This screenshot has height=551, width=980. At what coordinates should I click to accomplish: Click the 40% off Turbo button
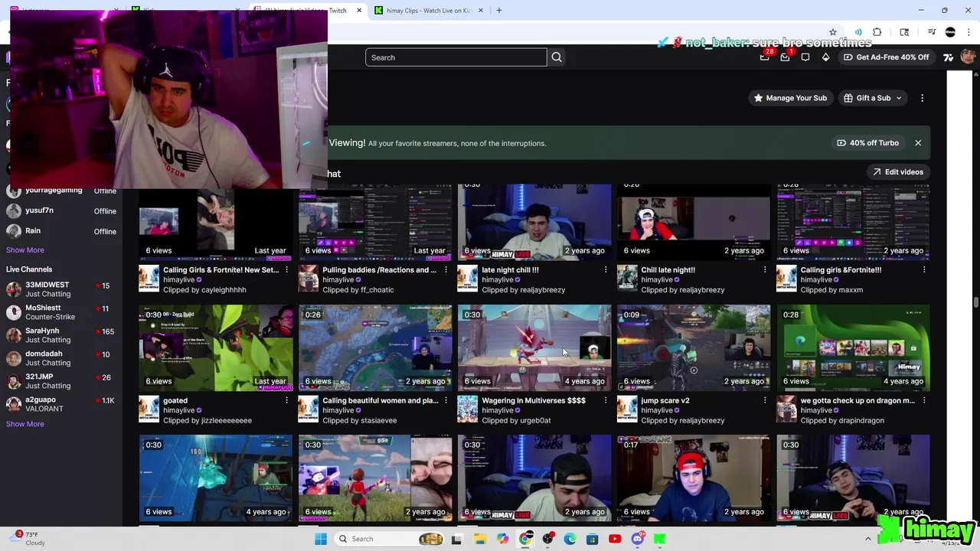(x=867, y=143)
